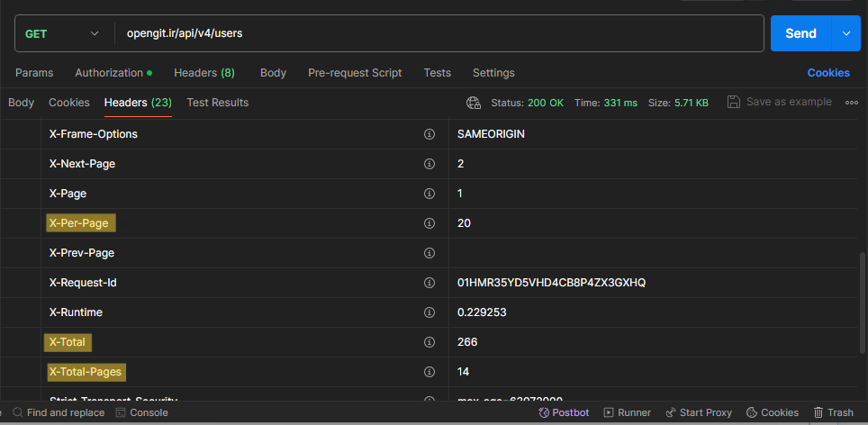This screenshot has width=868, height=425.
Task: Click info icon next to X-Request-Id
Action: pos(429,283)
